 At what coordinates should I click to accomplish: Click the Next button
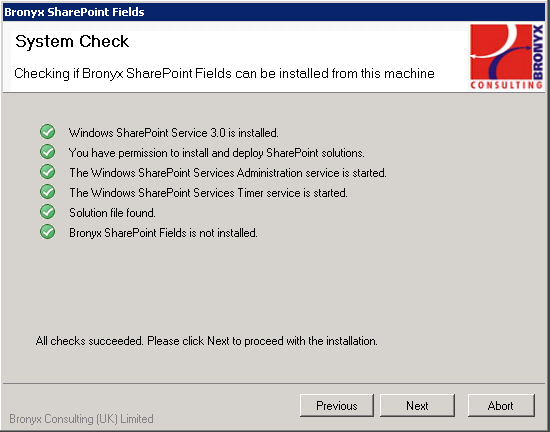tap(417, 405)
